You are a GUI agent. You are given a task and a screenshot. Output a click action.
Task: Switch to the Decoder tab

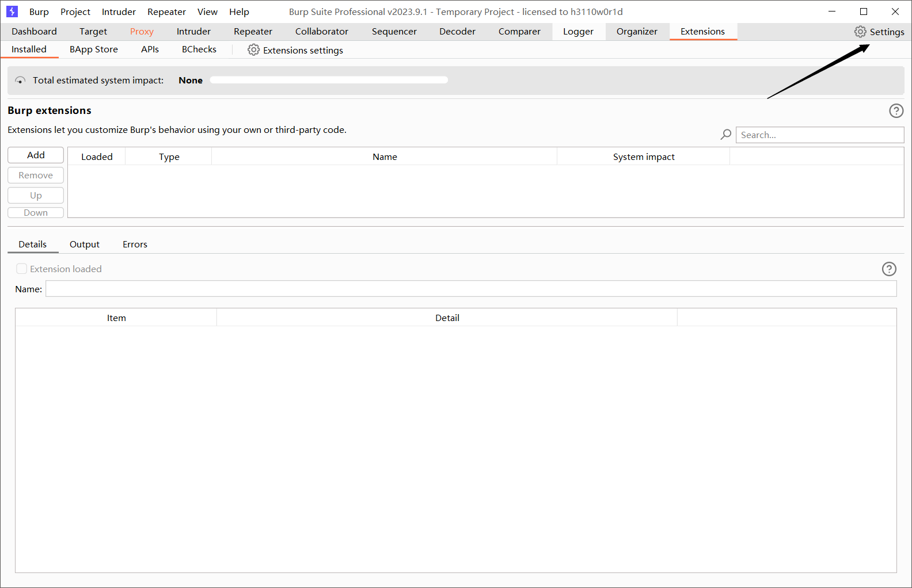coord(457,32)
